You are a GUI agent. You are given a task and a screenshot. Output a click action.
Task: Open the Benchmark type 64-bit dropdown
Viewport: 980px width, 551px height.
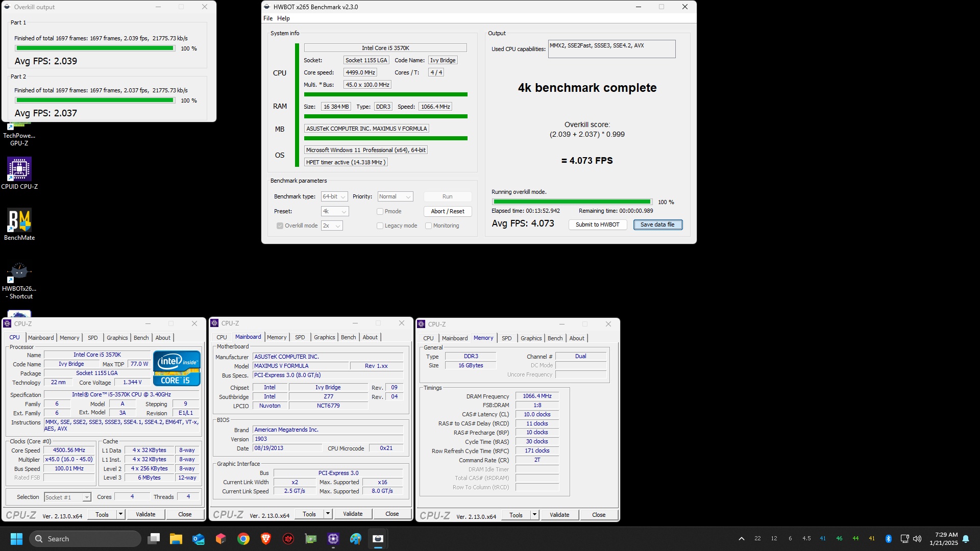tap(334, 196)
